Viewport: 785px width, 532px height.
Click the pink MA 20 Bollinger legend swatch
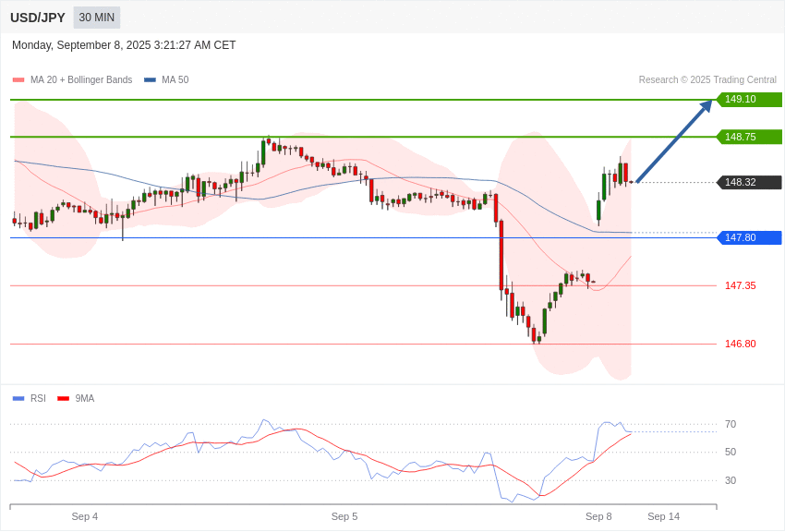point(18,80)
